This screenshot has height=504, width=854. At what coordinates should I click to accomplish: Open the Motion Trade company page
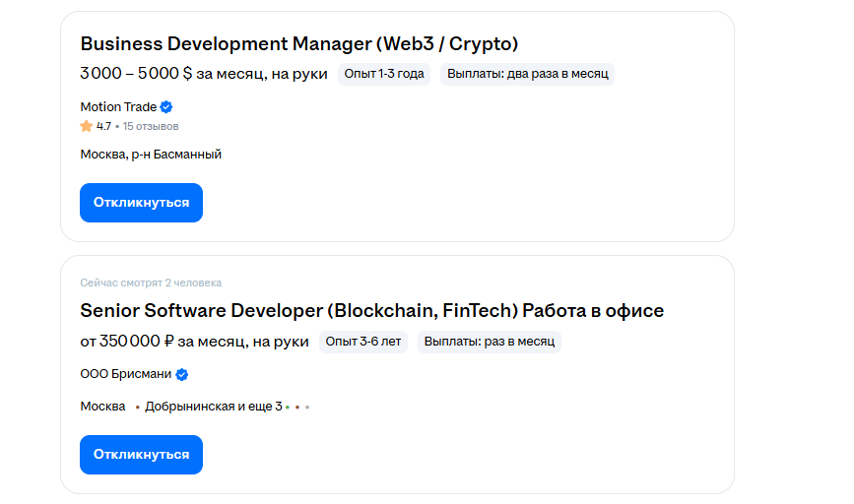point(117,106)
